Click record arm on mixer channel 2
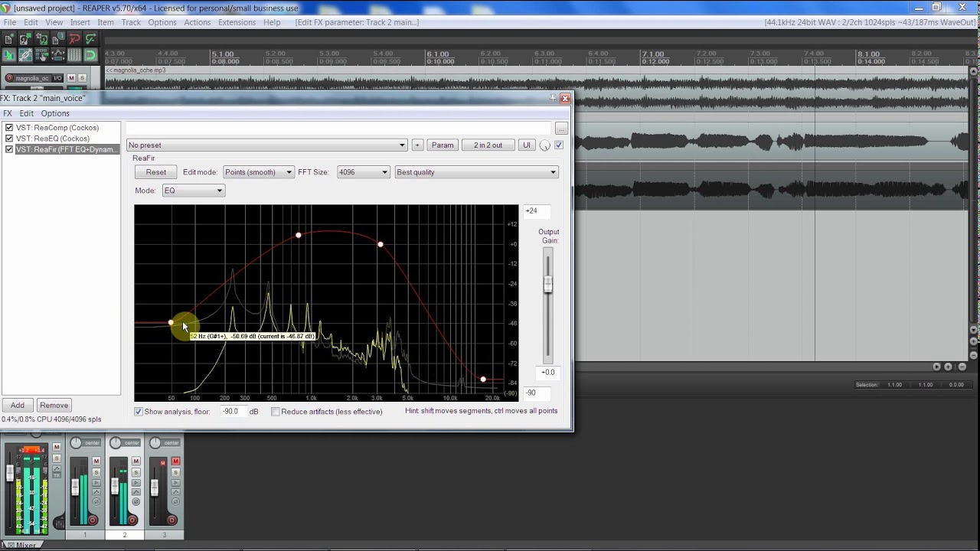This screenshot has width=980, height=551. click(132, 520)
